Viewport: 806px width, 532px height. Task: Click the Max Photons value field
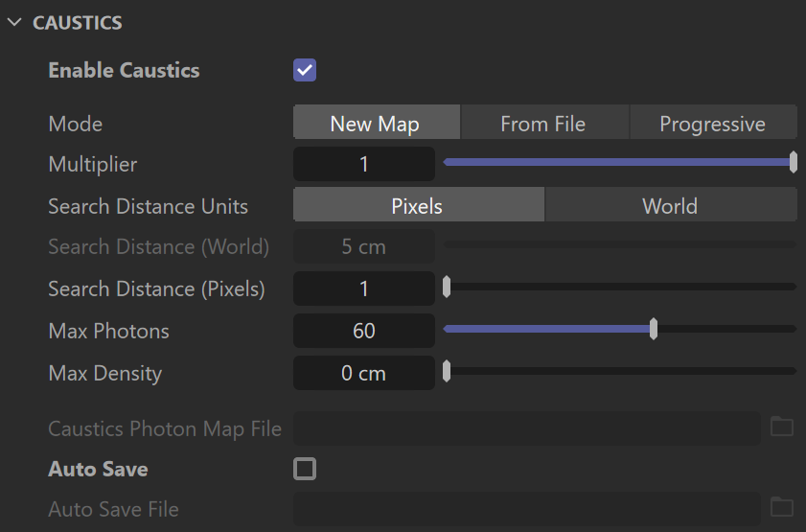pyautogui.click(x=364, y=331)
